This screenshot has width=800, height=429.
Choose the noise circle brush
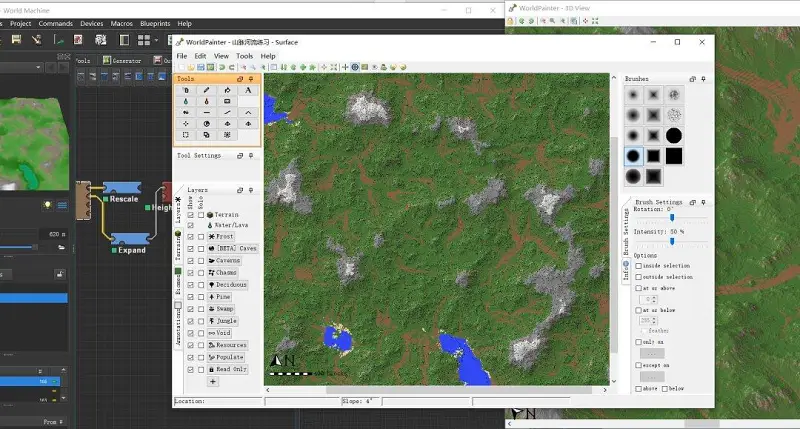[x=674, y=115]
